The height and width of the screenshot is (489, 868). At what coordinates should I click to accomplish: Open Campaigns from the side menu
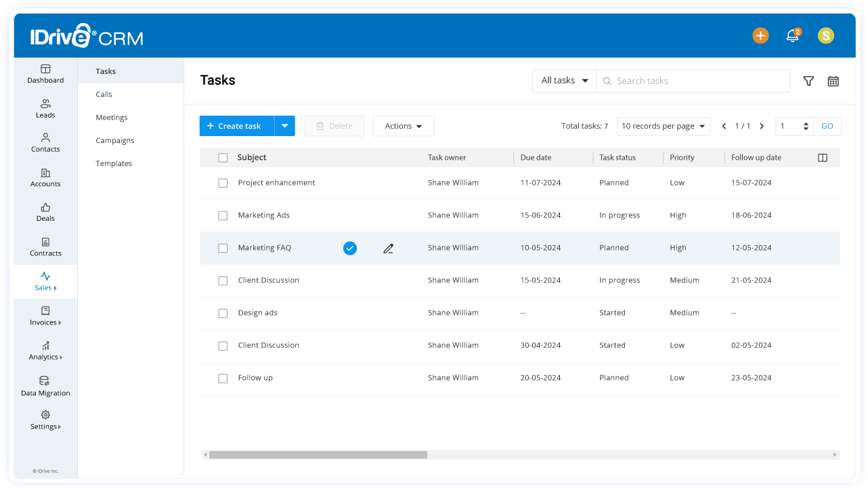pyautogui.click(x=114, y=140)
